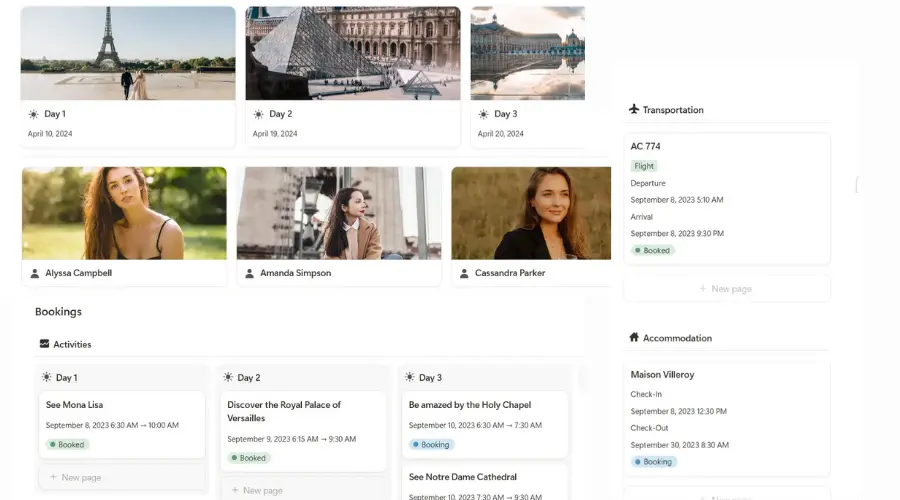This screenshot has width=900, height=500.
Task: Open Alyssa Campbell's portrait photo
Action: click(124, 213)
